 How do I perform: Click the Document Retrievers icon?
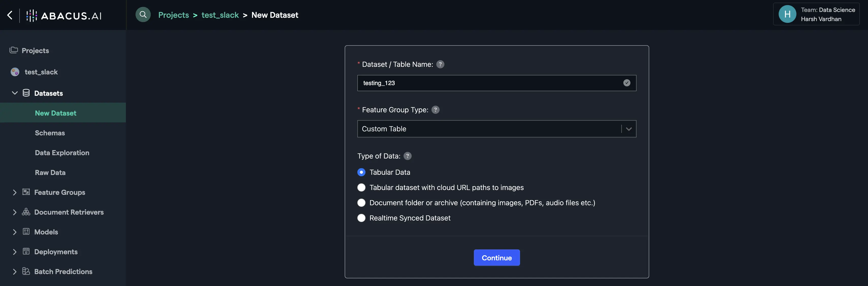(x=26, y=212)
